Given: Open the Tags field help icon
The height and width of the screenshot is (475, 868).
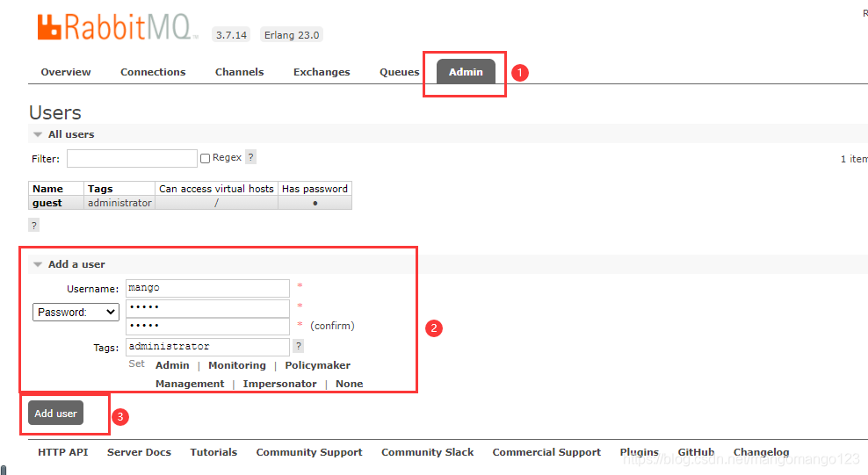Looking at the screenshot, I should click(x=299, y=346).
